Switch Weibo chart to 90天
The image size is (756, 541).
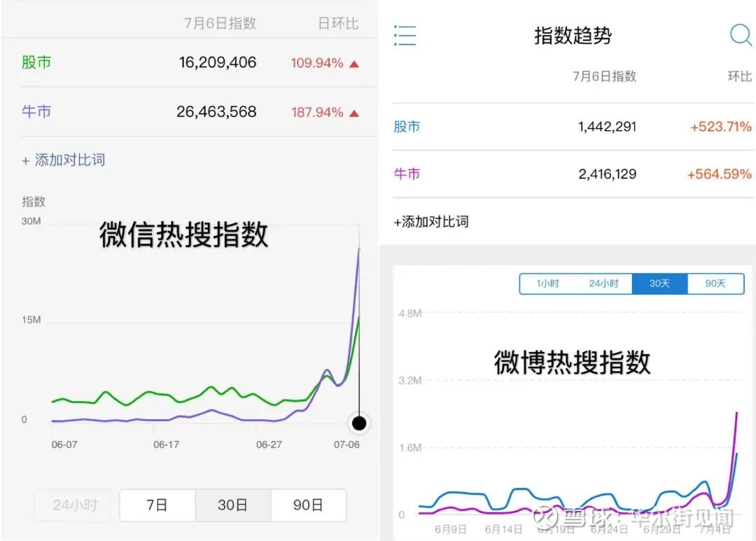tap(715, 283)
